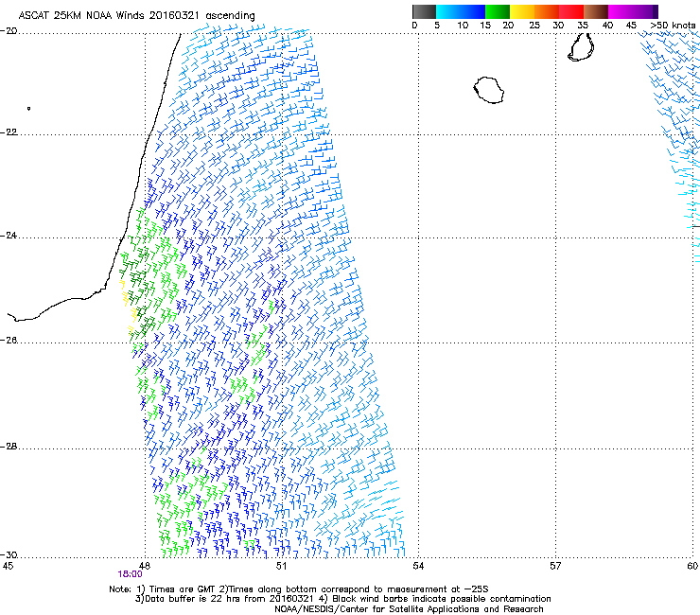Click the small island dot near 45.5E 21.5S
The height and width of the screenshot is (615, 700).
click(x=28, y=109)
